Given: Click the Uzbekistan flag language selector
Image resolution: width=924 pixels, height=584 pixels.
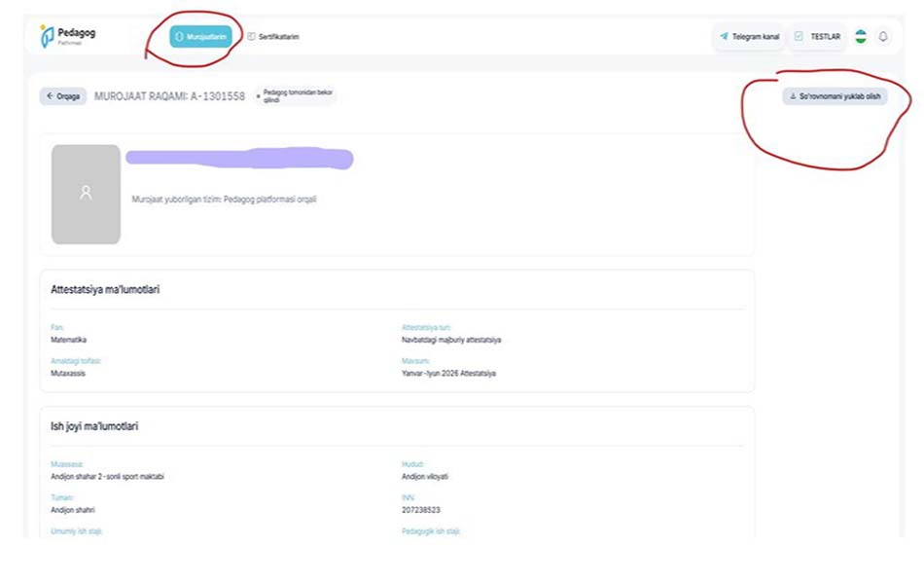Looking at the screenshot, I should tap(861, 36).
